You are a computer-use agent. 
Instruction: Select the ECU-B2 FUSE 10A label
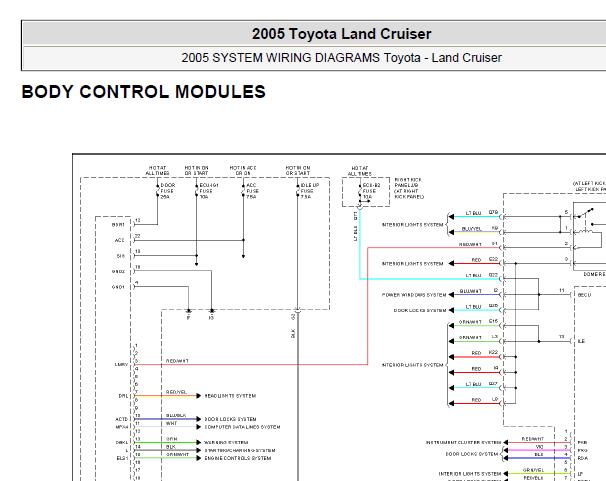pos(371,191)
